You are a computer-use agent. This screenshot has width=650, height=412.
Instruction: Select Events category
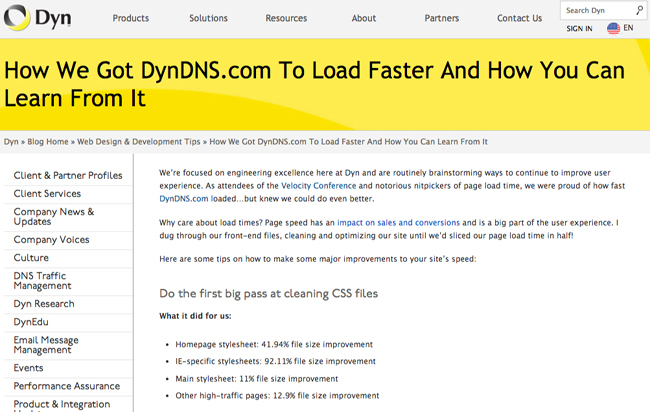click(28, 368)
